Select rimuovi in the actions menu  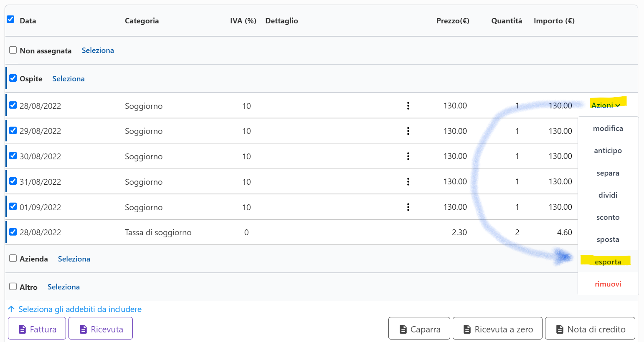click(x=608, y=284)
